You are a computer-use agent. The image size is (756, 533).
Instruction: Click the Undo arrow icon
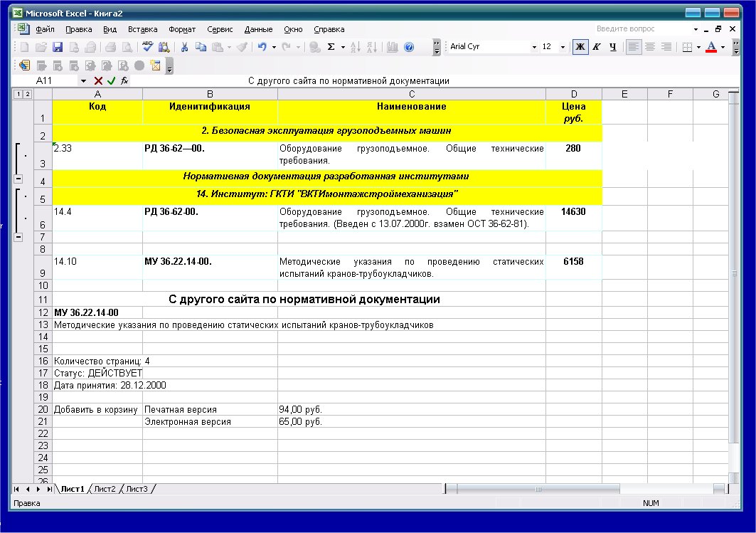262,47
